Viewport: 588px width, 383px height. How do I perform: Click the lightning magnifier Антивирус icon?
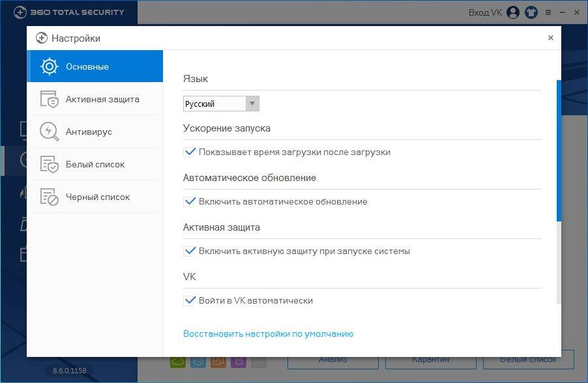click(x=50, y=132)
